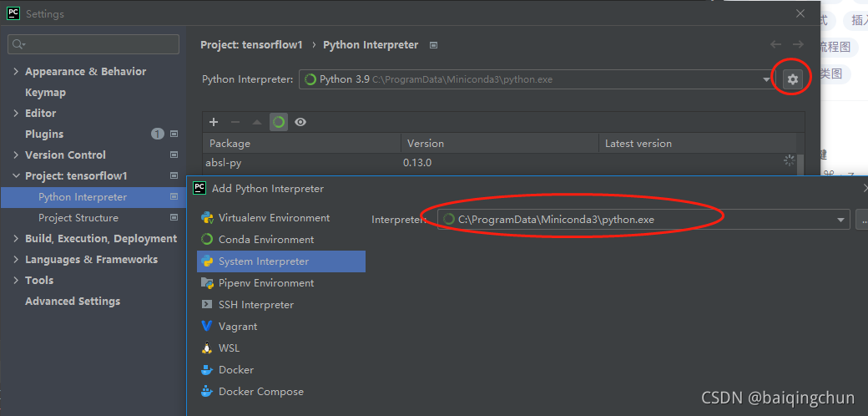This screenshot has height=416, width=868.
Task: Click the WSL penguin icon
Action: 207,348
